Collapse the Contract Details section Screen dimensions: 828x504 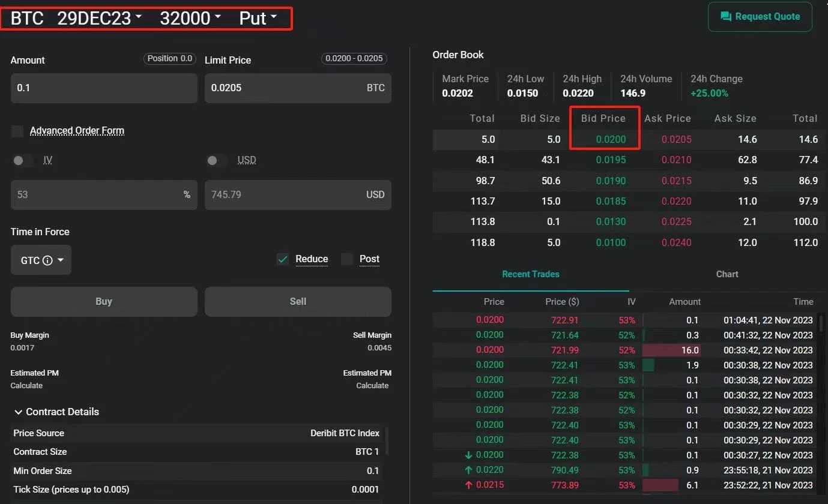click(18, 412)
